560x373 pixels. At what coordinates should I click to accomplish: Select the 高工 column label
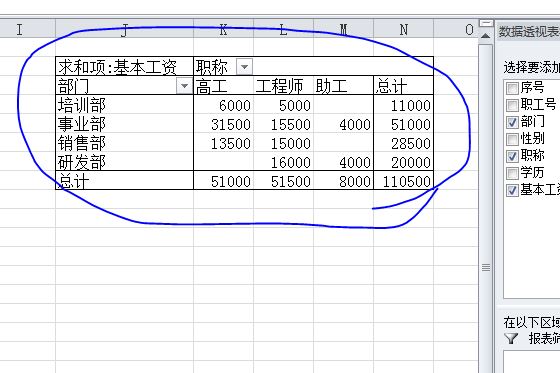click(224, 86)
